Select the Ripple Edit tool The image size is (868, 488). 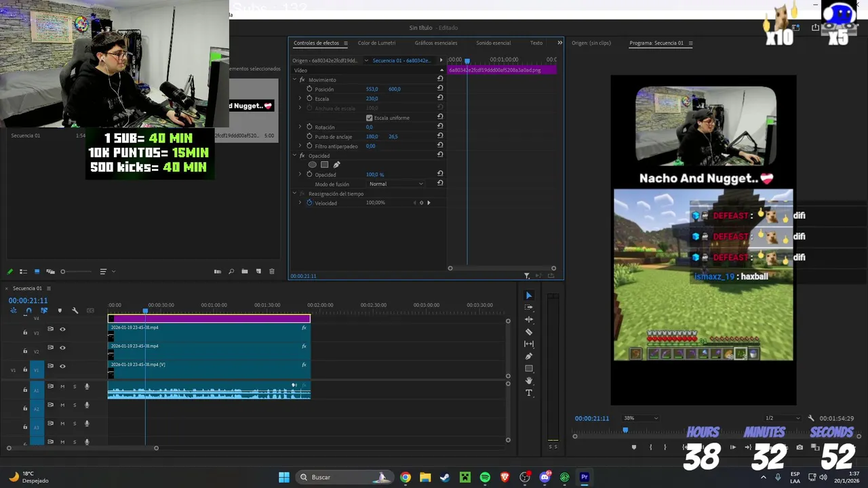click(x=529, y=320)
